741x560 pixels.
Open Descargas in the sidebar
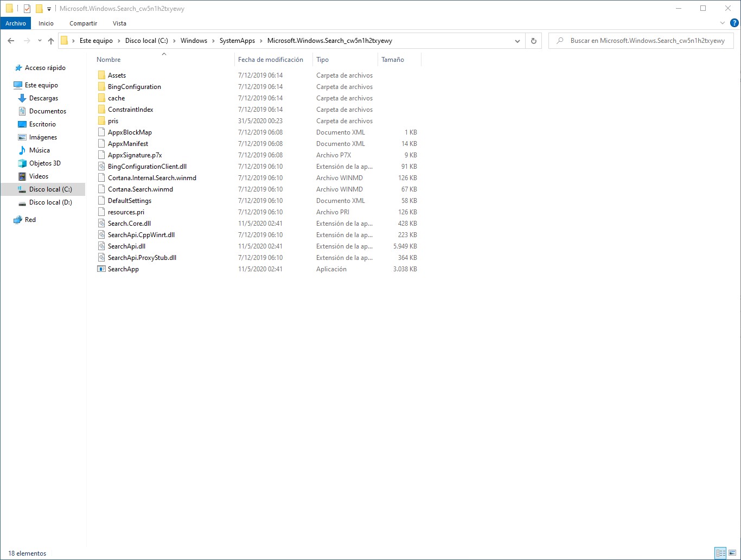click(x=43, y=98)
